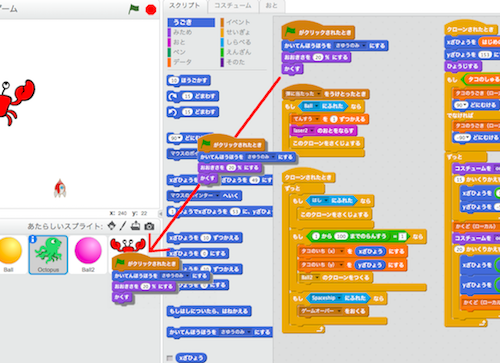Select the みため block category
The image size is (500, 363).
tap(182, 32)
